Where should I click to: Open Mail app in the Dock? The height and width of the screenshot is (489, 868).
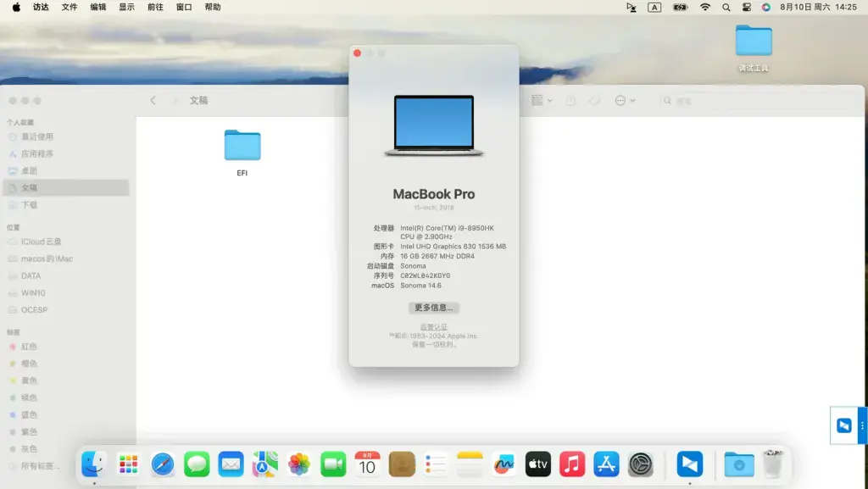click(231, 464)
